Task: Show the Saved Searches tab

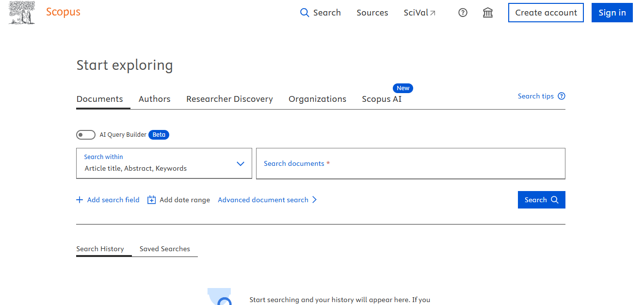Action: click(164, 249)
